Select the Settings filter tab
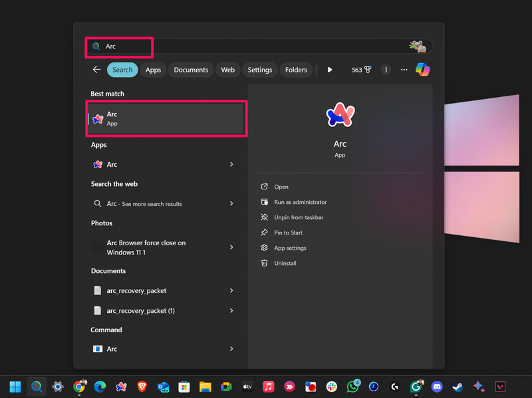The height and width of the screenshot is (398, 532). tap(260, 70)
